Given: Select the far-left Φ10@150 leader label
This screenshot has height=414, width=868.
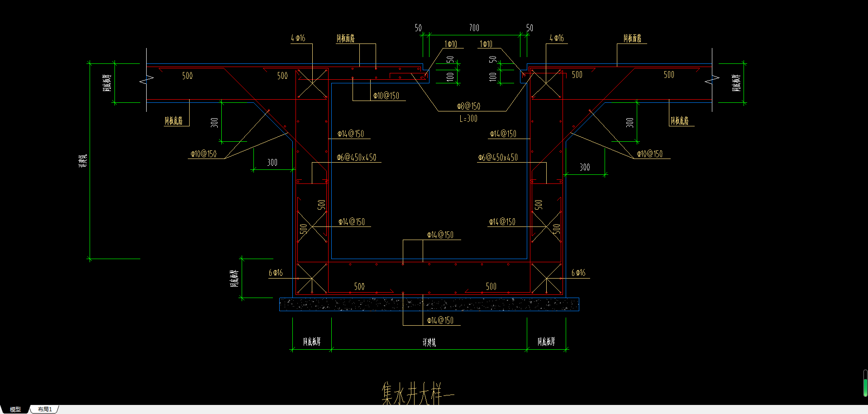Looking at the screenshot, I should pyautogui.click(x=204, y=154).
